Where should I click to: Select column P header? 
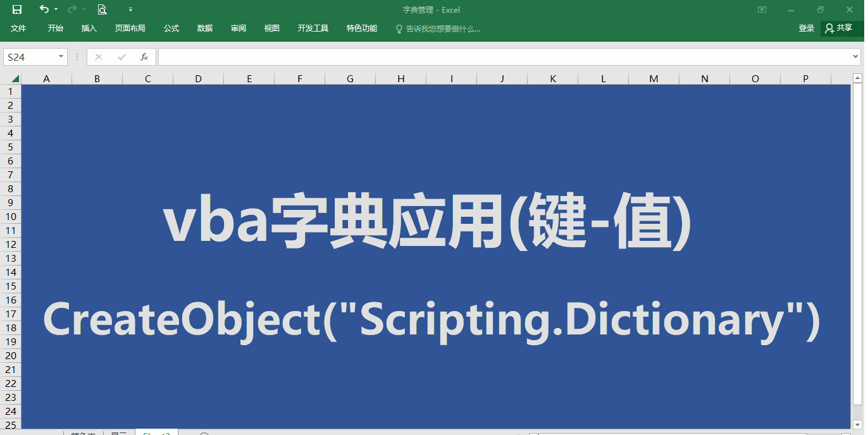coord(806,79)
